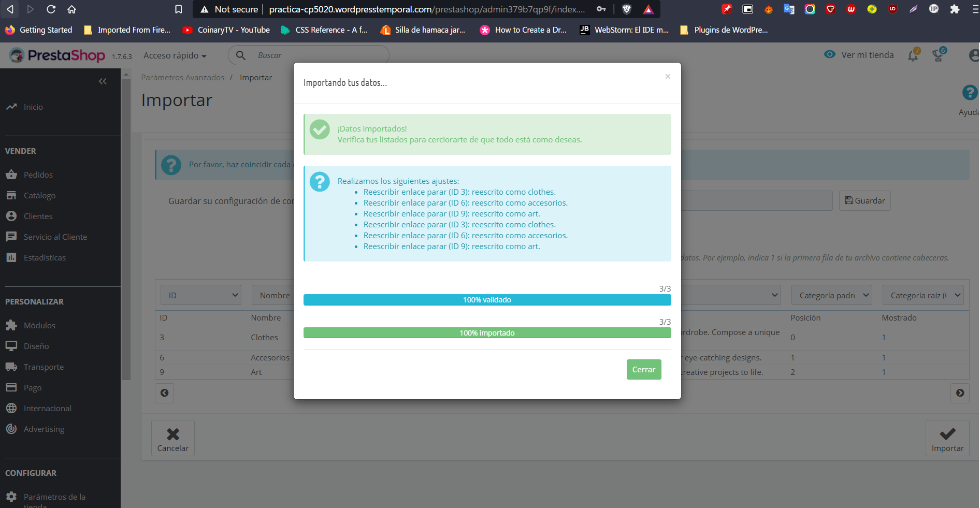This screenshot has height=508, width=980.
Task: Click the browser forward arrow
Action: click(30, 9)
